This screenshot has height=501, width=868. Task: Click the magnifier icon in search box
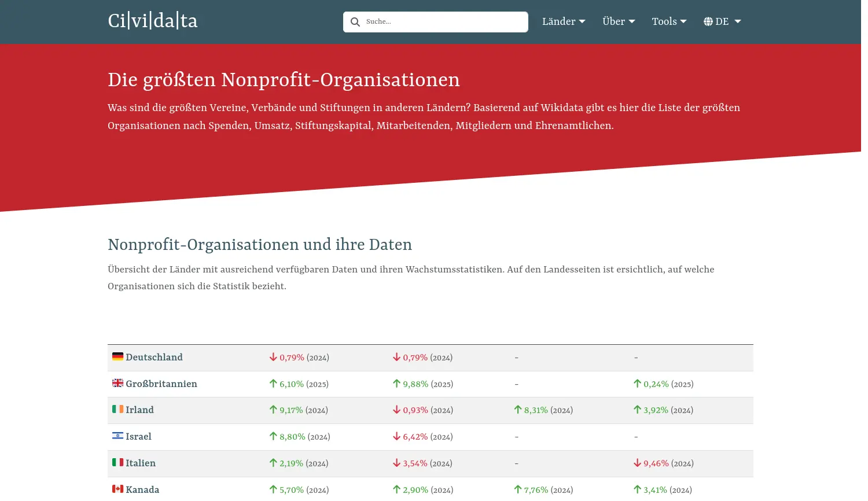tap(355, 22)
